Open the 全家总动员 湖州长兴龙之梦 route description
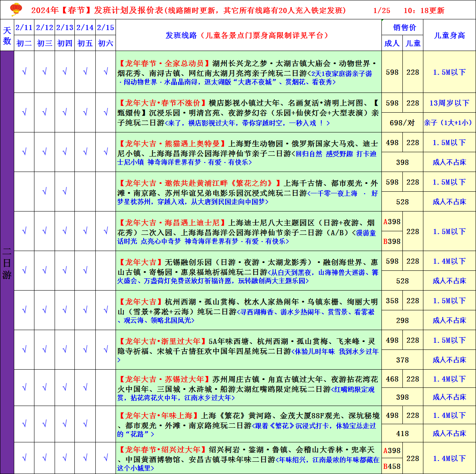 click(x=248, y=72)
